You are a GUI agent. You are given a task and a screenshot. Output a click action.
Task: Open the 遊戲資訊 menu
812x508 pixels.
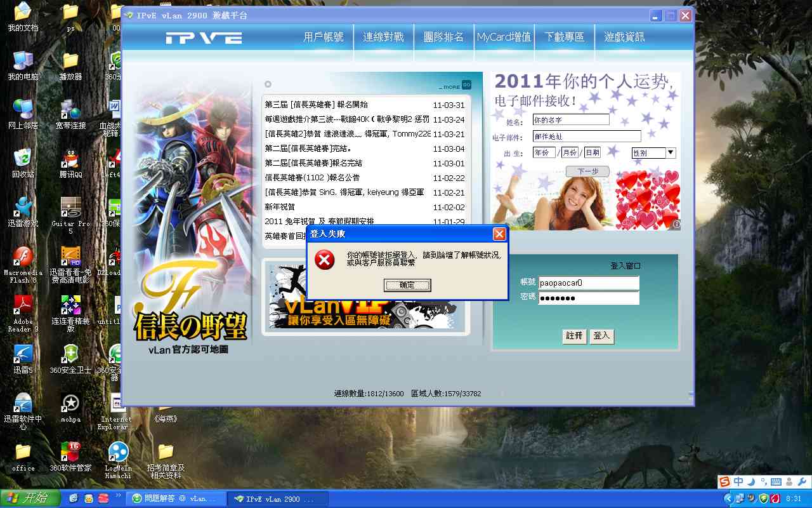point(624,37)
